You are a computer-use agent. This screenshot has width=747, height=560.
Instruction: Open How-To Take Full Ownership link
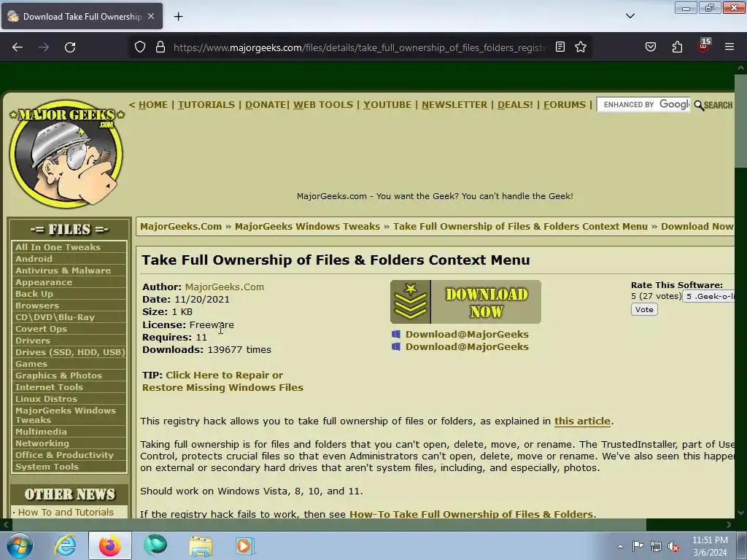coord(471,514)
